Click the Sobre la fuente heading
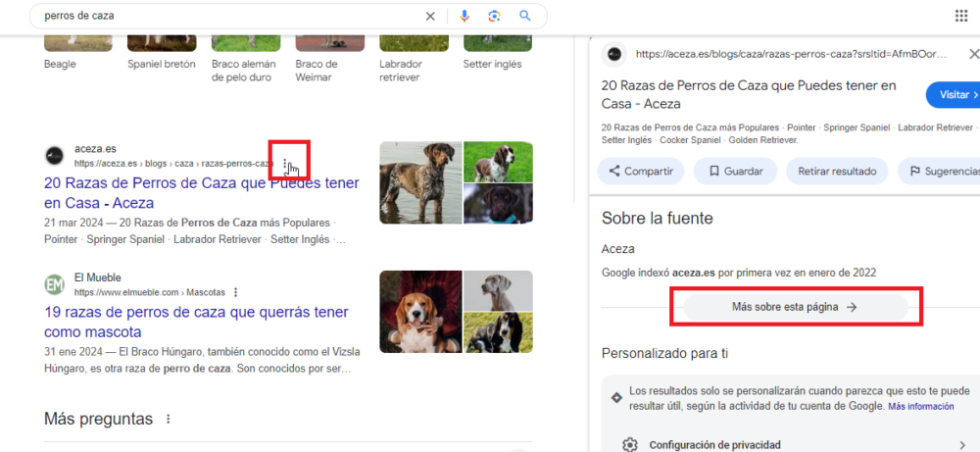Screen dimensions: 980x452 657,219
